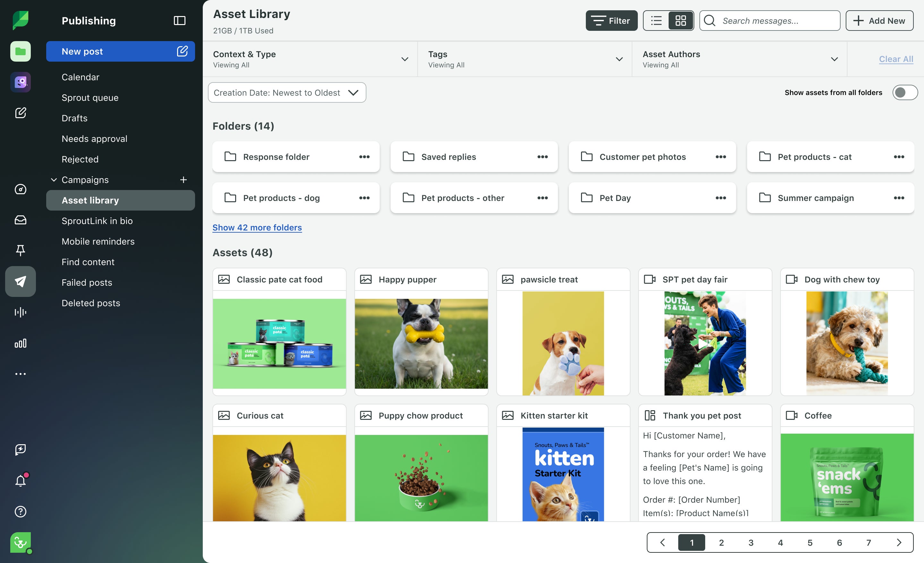The image size is (924, 563).
Task: Expand the Tags filter dropdown
Action: coord(525,59)
